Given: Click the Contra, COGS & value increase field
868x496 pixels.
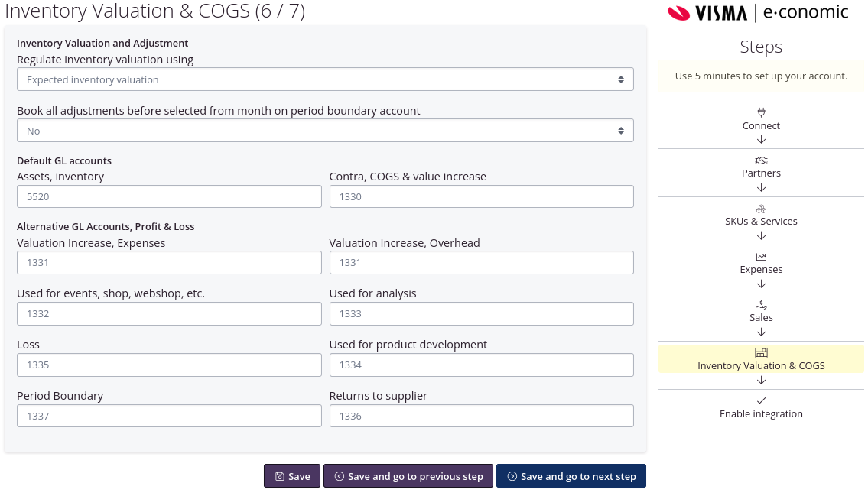Looking at the screenshot, I should [x=481, y=196].
